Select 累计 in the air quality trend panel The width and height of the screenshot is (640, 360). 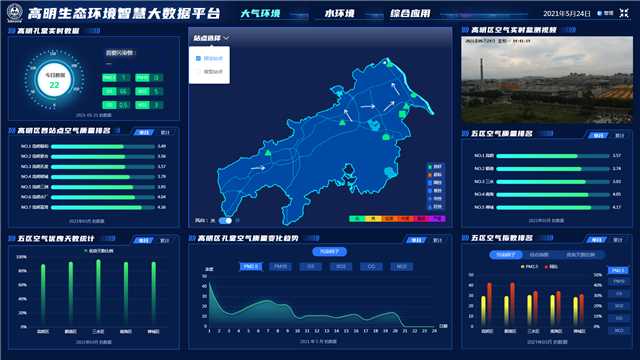click(437, 240)
